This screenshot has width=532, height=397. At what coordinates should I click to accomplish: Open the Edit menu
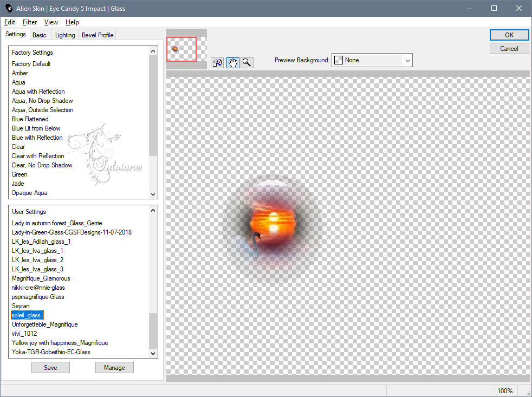10,22
